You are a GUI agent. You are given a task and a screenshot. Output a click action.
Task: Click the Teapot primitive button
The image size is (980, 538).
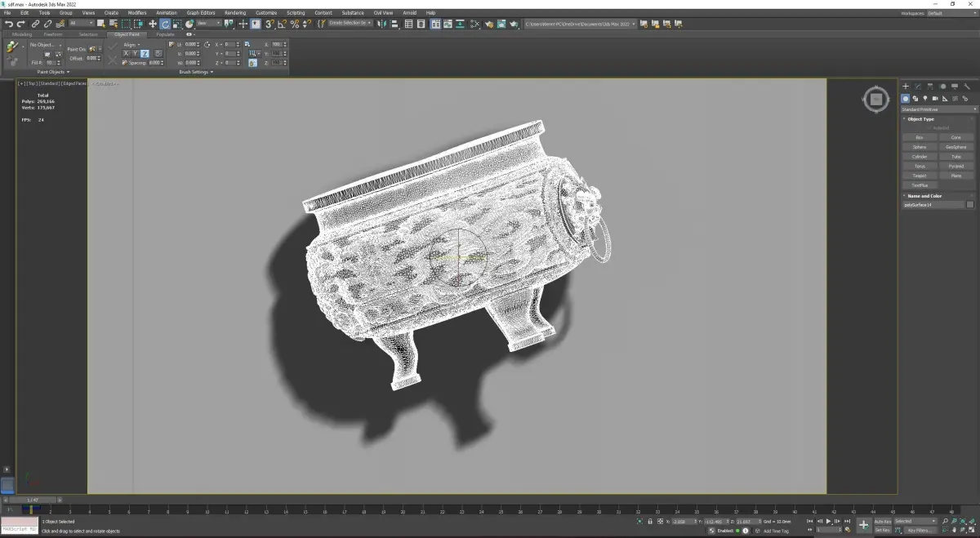[920, 176]
